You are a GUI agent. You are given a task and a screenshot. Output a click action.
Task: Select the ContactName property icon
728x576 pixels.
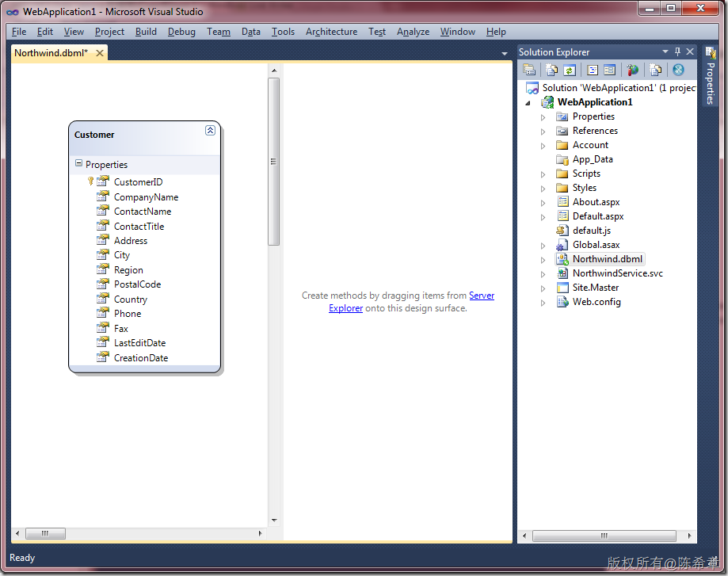[x=103, y=211]
